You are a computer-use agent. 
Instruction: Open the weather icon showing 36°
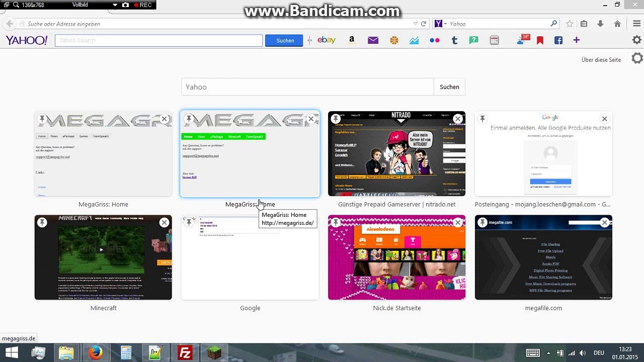point(523,40)
